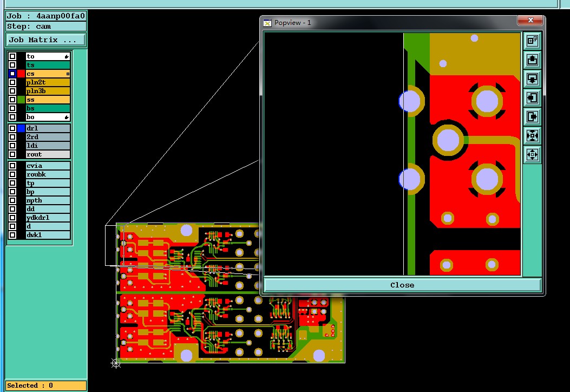Toggle the ts layer checkbox
The width and height of the screenshot is (570, 392).
[12, 65]
